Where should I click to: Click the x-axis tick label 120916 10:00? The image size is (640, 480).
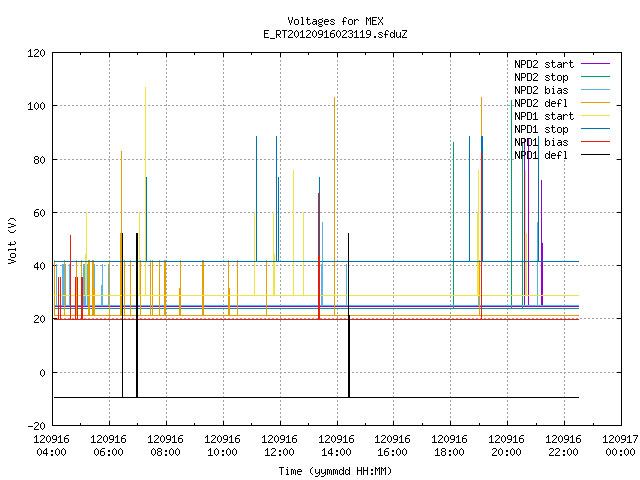222,446
